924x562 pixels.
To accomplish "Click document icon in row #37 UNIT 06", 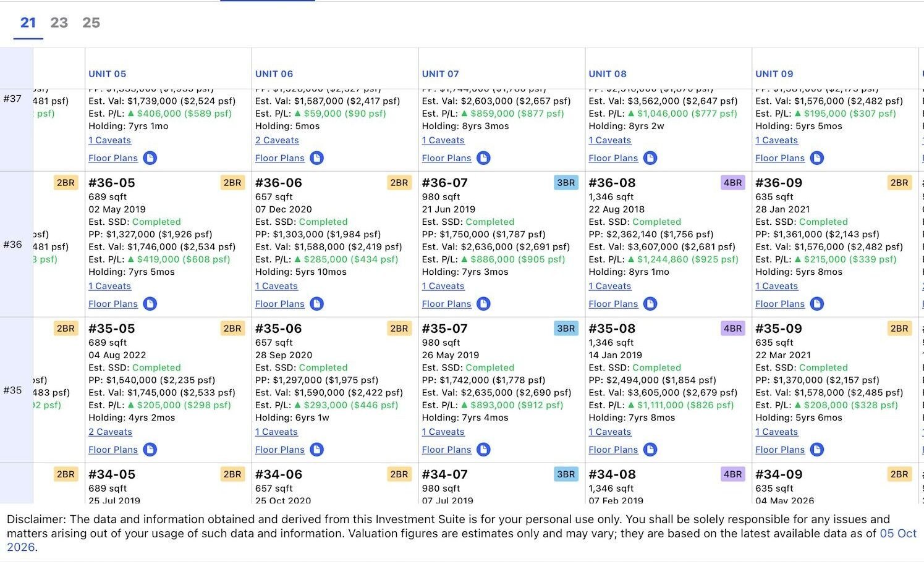I will pyautogui.click(x=317, y=158).
